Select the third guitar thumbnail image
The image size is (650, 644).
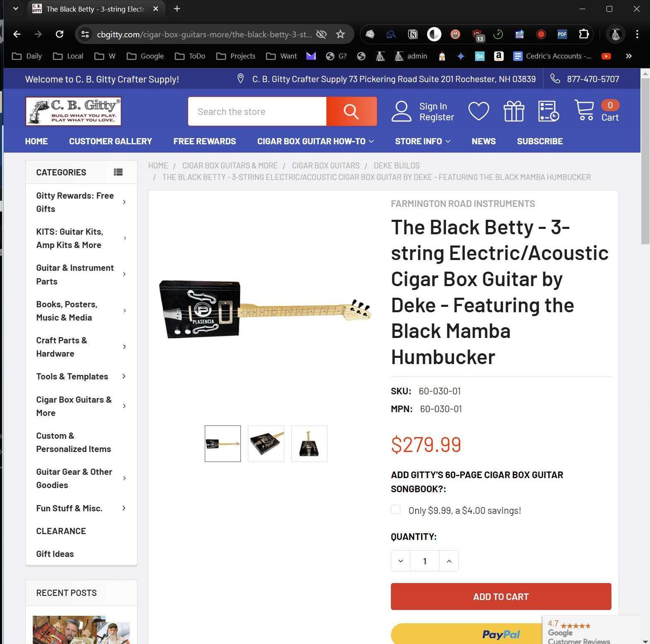pyautogui.click(x=309, y=444)
